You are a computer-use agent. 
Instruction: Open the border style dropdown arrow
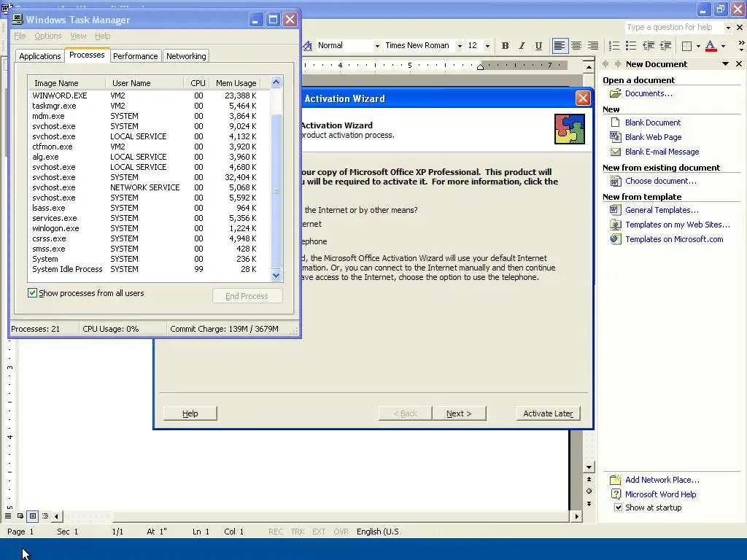pos(698,46)
